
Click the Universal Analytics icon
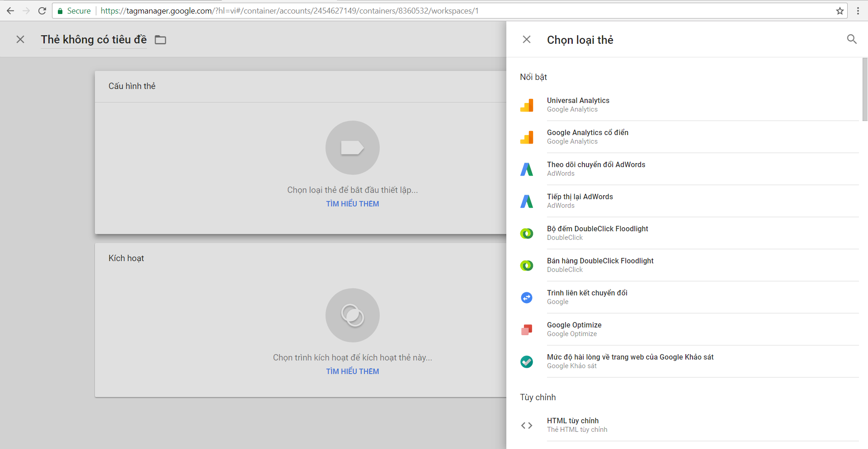pyautogui.click(x=527, y=105)
